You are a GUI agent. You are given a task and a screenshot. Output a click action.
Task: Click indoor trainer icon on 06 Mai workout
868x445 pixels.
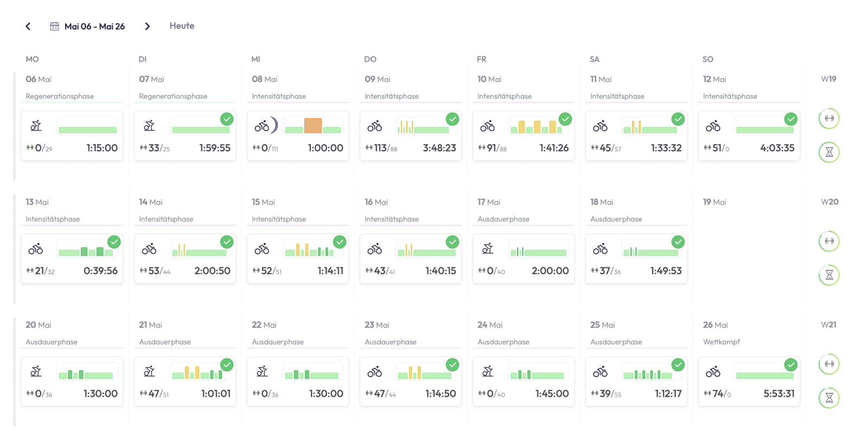pyautogui.click(x=36, y=126)
